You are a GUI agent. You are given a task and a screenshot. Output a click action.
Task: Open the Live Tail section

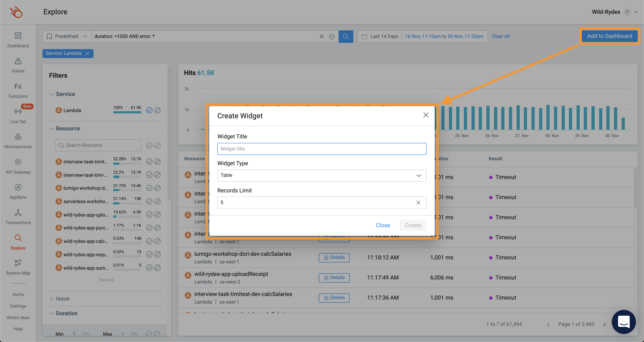[x=18, y=112]
